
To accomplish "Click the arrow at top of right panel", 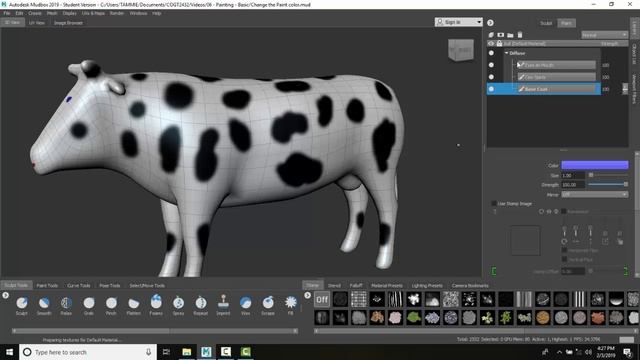I will (x=490, y=23).
